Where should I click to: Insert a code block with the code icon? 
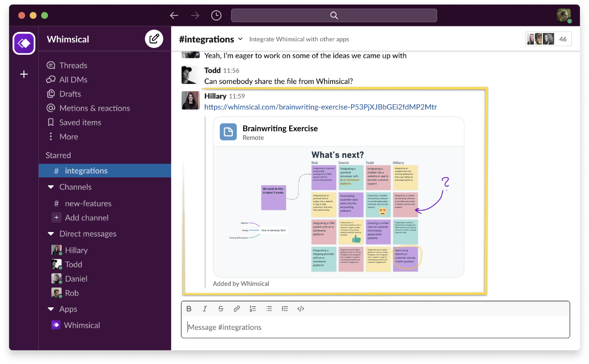(x=301, y=309)
